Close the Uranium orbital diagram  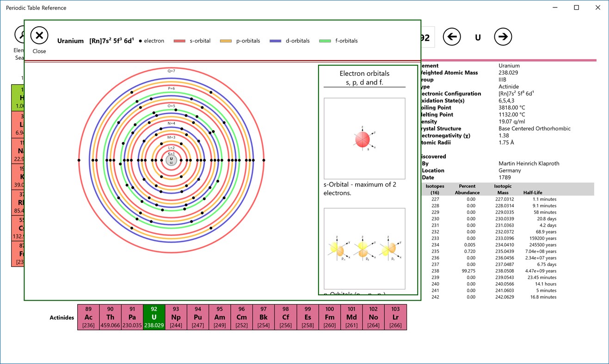[x=39, y=35]
